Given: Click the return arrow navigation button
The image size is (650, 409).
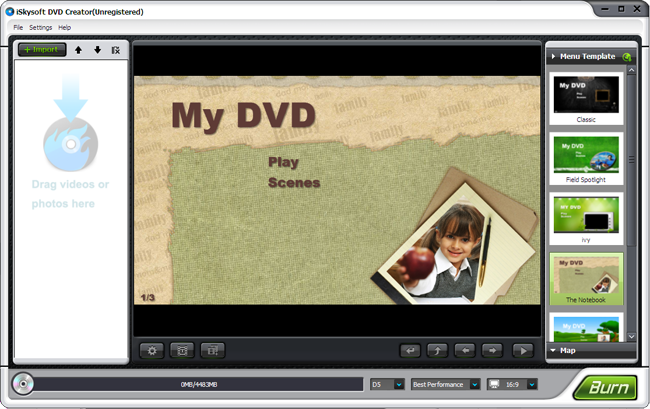Looking at the screenshot, I should (409, 350).
